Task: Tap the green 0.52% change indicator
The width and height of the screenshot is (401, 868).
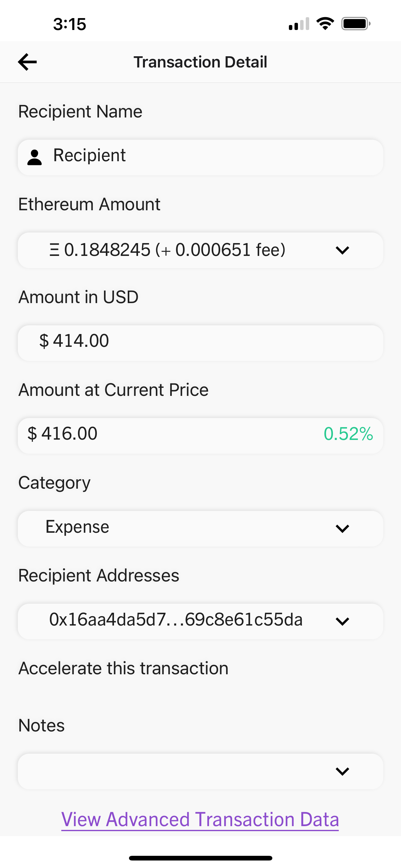Action: coord(348,434)
